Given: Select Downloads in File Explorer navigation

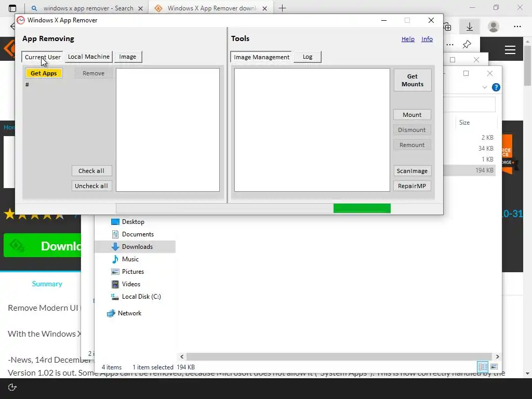Looking at the screenshot, I should tap(135, 247).
